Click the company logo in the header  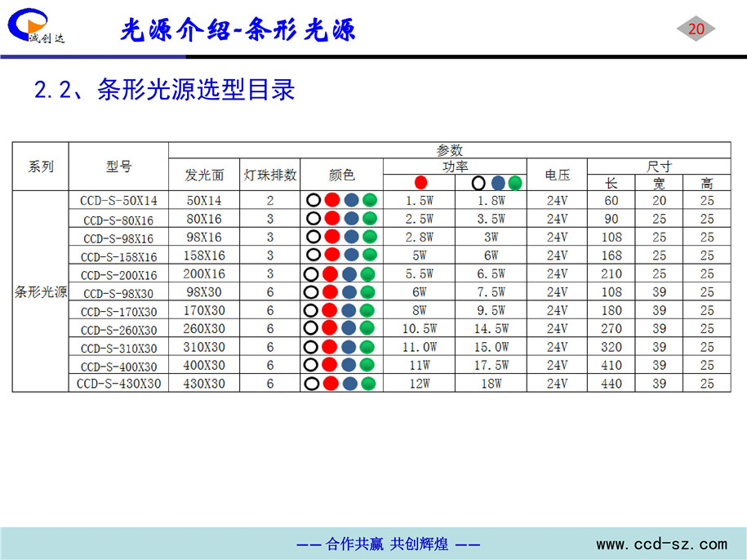pyautogui.click(x=37, y=26)
